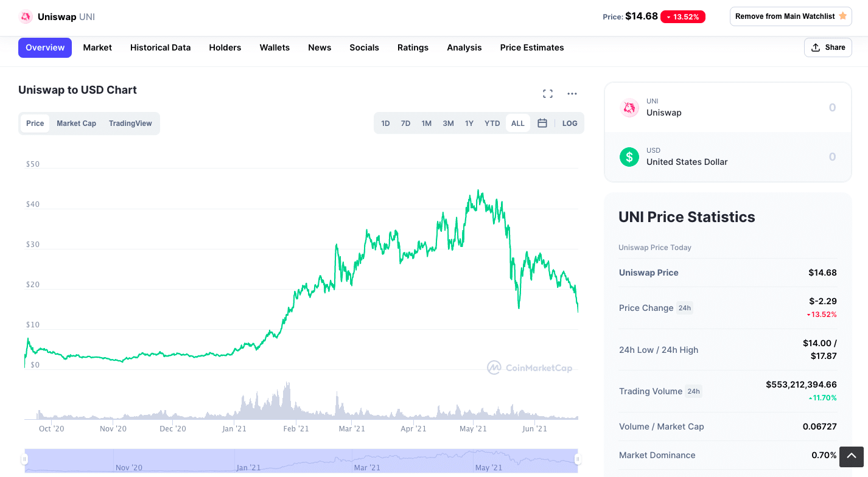Go to the Holders tab
Image resolution: width=868 pixels, height=477 pixels.
click(225, 47)
